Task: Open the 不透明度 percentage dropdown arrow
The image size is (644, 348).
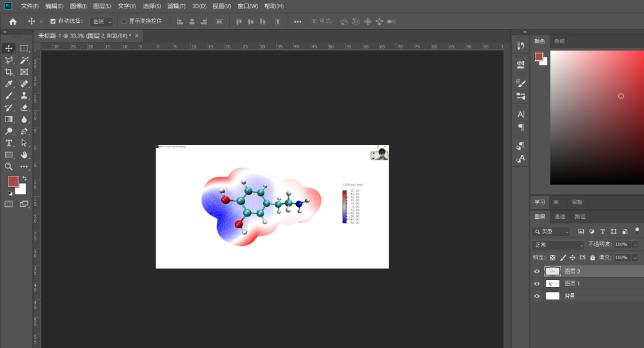Action: tap(635, 245)
